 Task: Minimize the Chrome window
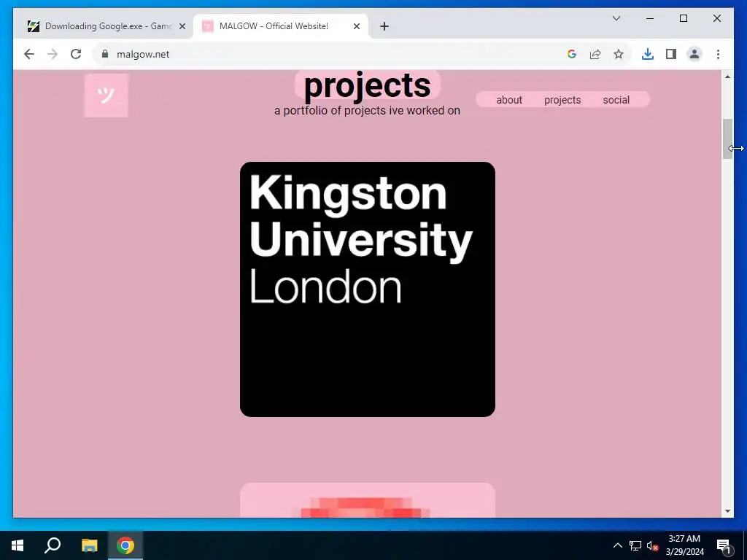650,18
